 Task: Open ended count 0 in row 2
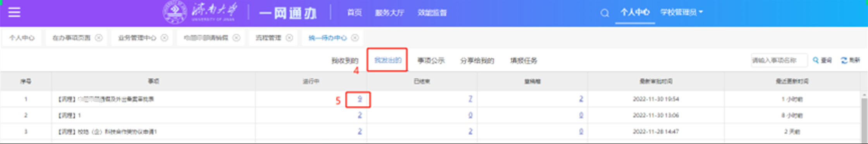[470, 115]
